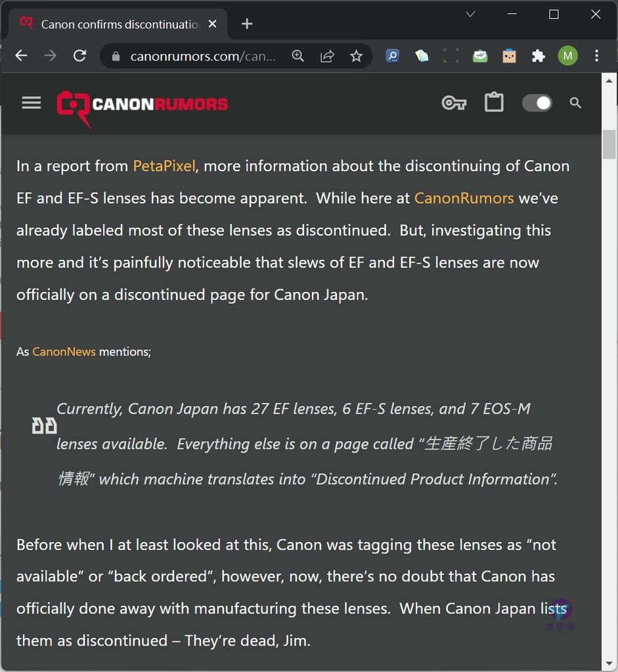Open the green M profile avatar

point(567,56)
